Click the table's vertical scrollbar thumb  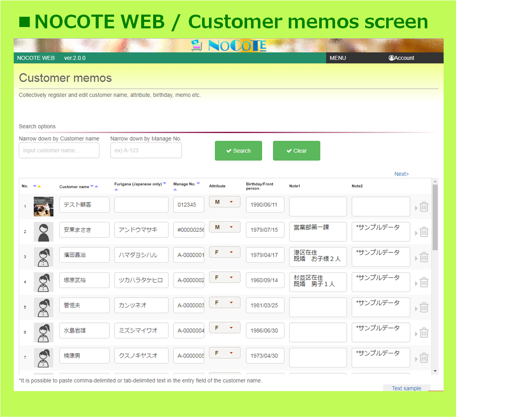click(x=435, y=217)
